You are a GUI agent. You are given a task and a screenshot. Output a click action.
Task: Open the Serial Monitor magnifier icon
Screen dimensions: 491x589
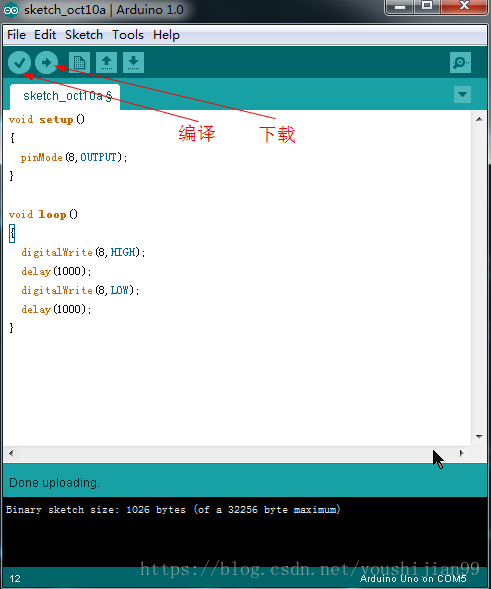[460, 62]
